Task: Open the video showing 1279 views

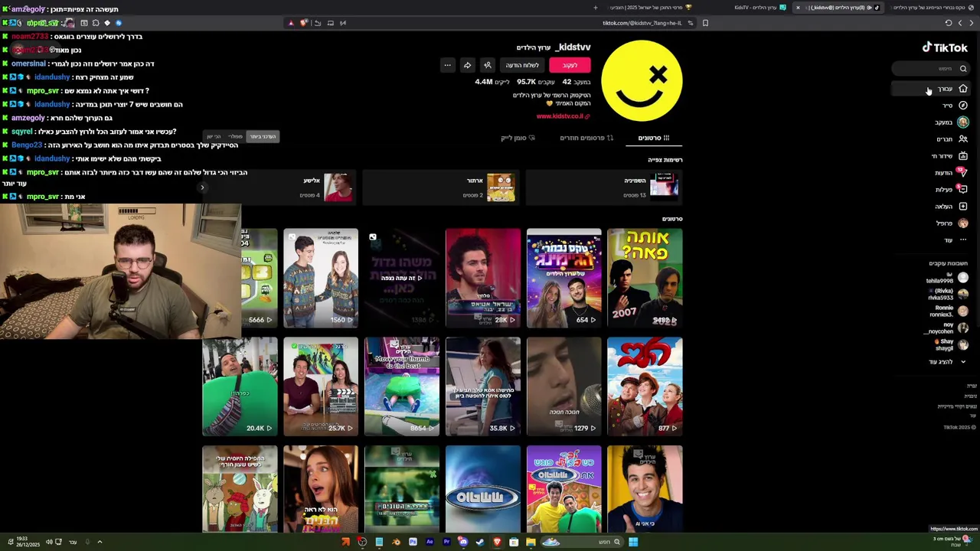Action: coord(563,386)
